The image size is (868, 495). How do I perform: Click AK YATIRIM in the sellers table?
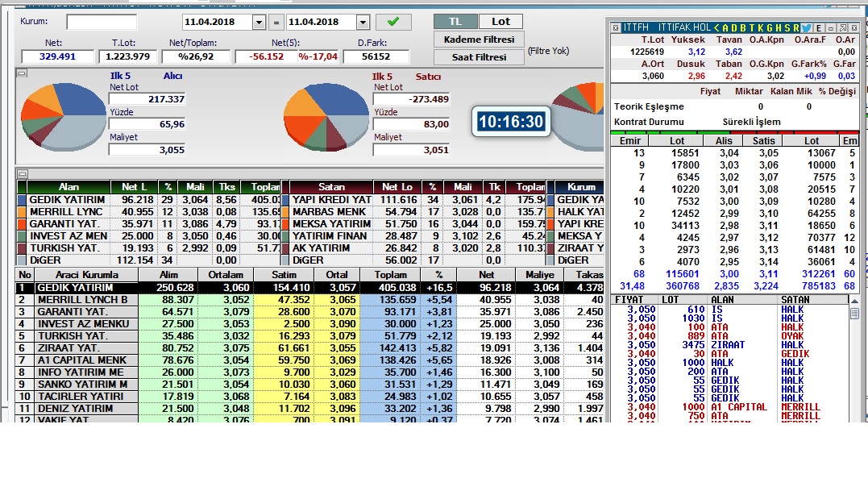coord(321,248)
